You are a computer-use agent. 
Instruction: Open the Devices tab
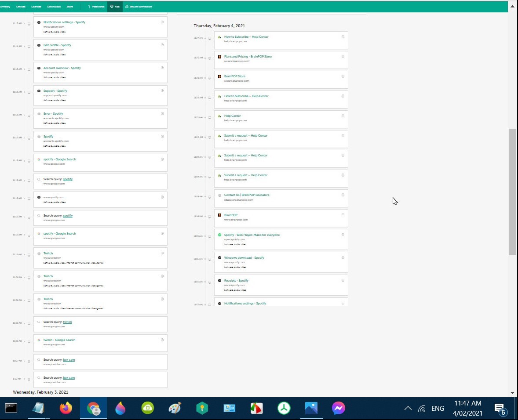pos(21,7)
